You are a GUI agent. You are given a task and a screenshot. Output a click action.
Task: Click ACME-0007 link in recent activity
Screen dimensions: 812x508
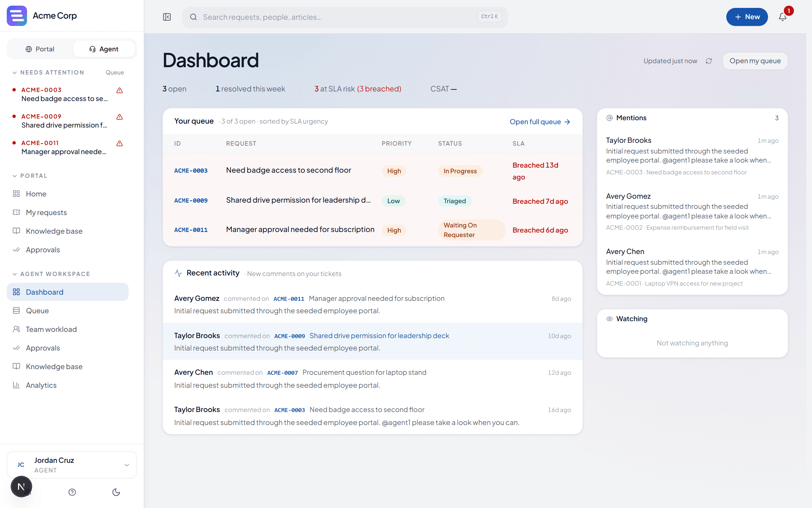(x=283, y=373)
